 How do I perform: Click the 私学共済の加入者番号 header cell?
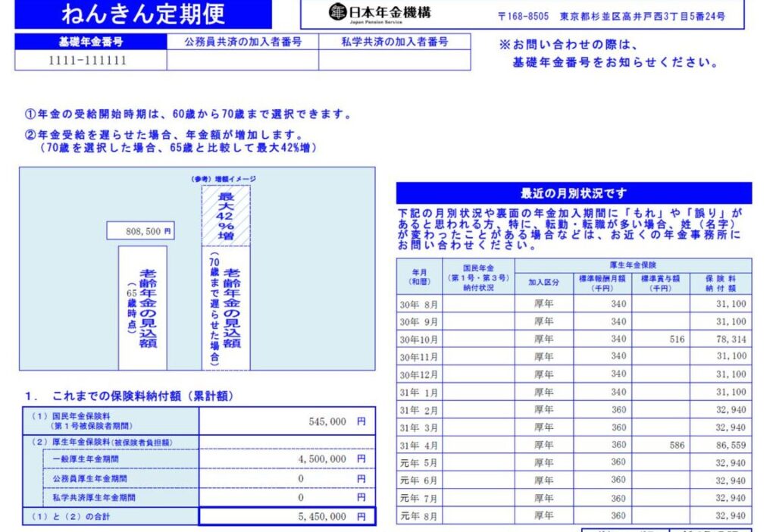[394, 42]
